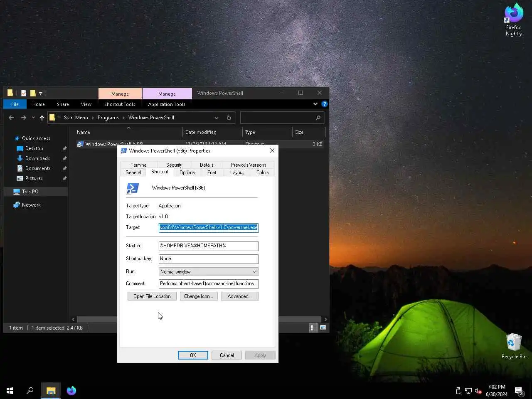
Task: Click the Explorer search magnifier icon
Action: pos(318,118)
